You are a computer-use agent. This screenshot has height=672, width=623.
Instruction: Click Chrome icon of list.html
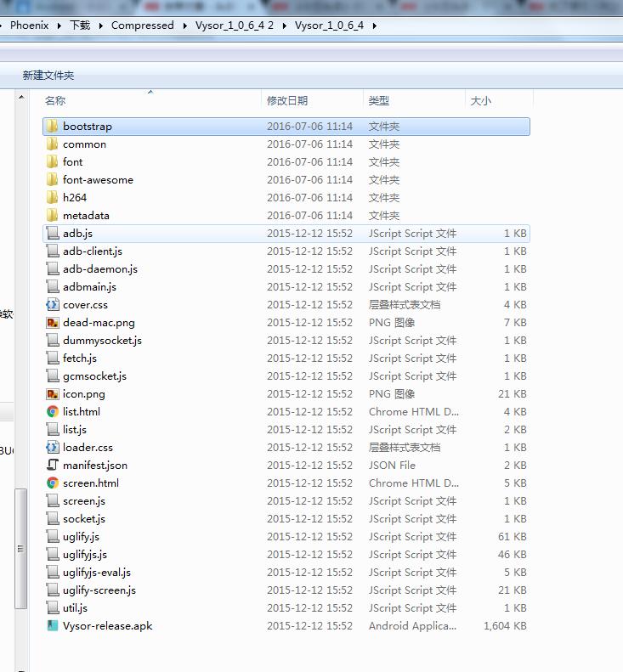[53, 411]
